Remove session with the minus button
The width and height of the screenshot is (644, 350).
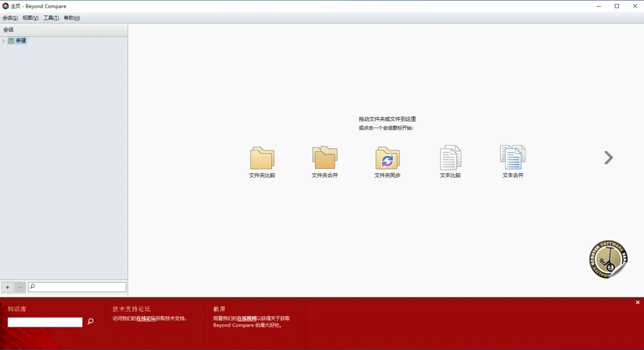click(x=20, y=287)
